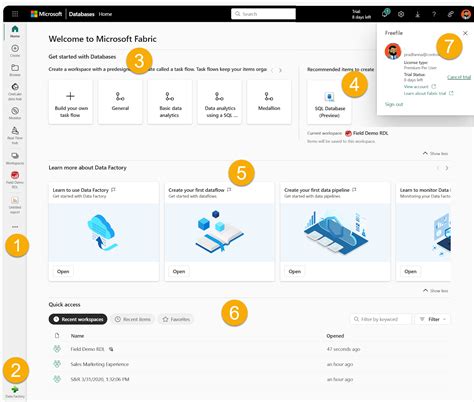The image size is (474, 402).
Task: Click the profile avatar in top bar
Action: click(x=466, y=14)
